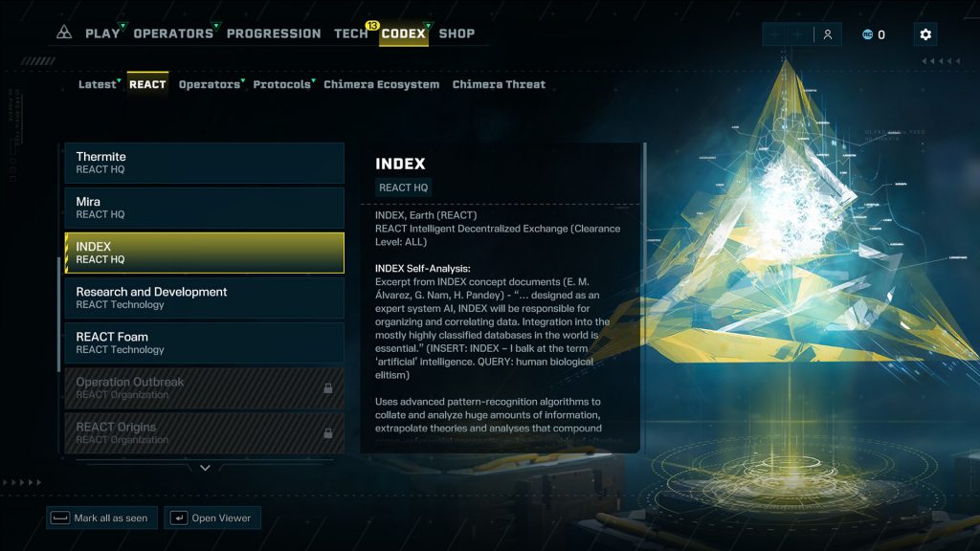The image size is (980, 551).
Task: Click the REACT Credits currency icon
Action: [867, 34]
